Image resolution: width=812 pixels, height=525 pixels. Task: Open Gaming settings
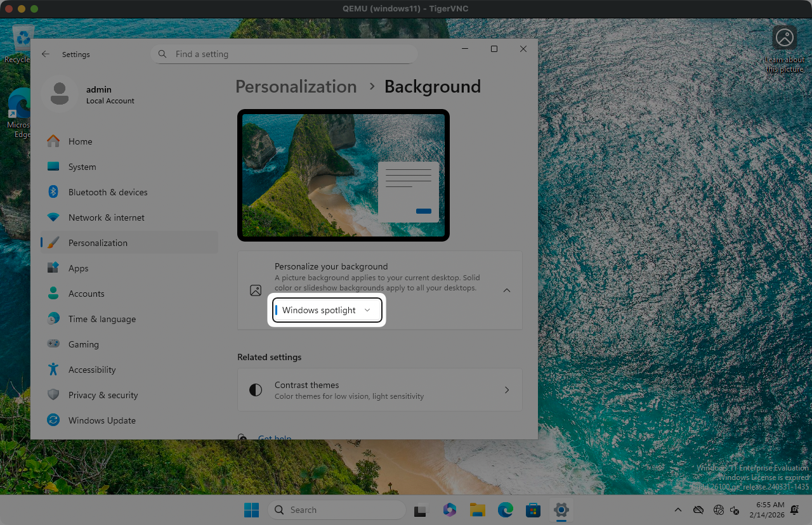(x=83, y=344)
